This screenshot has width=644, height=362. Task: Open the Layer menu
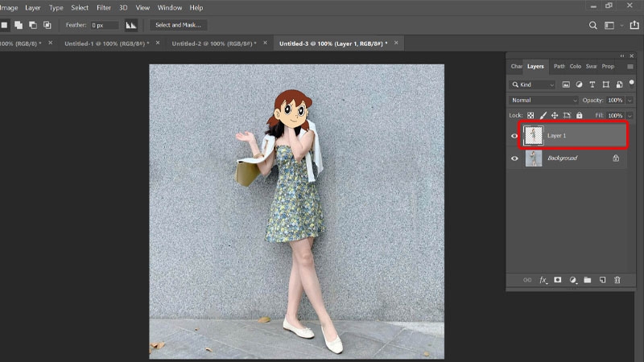pyautogui.click(x=32, y=7)
